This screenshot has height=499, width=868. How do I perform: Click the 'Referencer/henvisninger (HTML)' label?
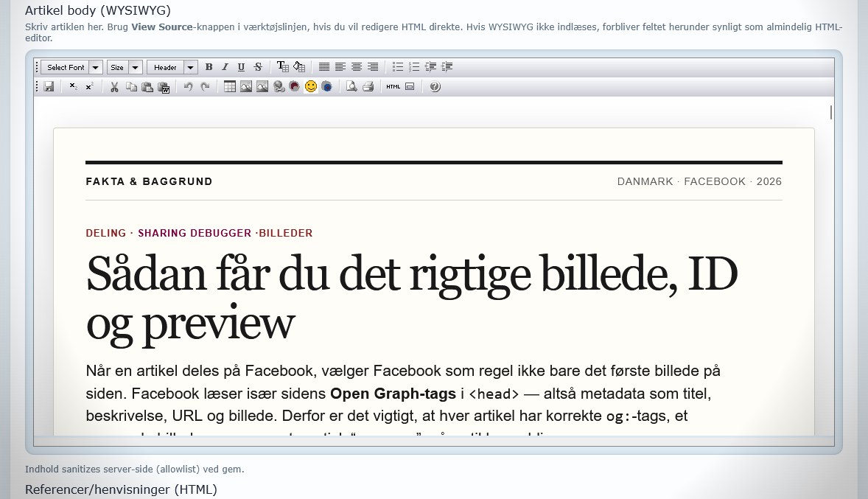(121, 489)
